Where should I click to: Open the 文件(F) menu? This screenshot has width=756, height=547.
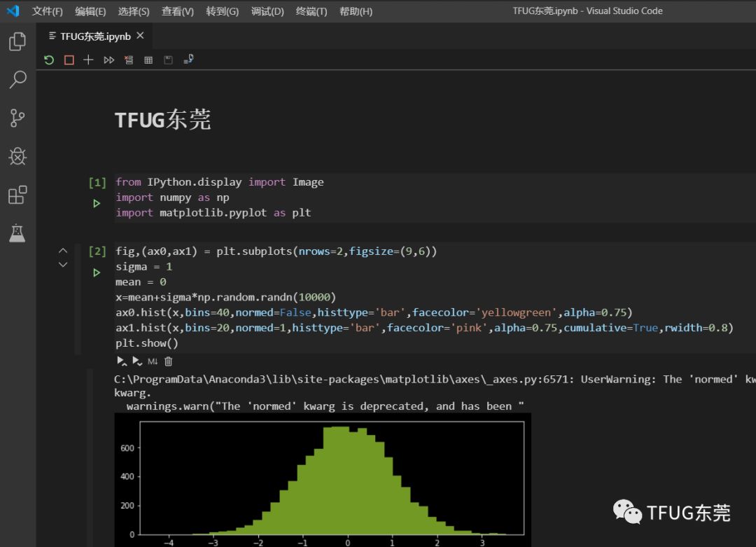48,11
